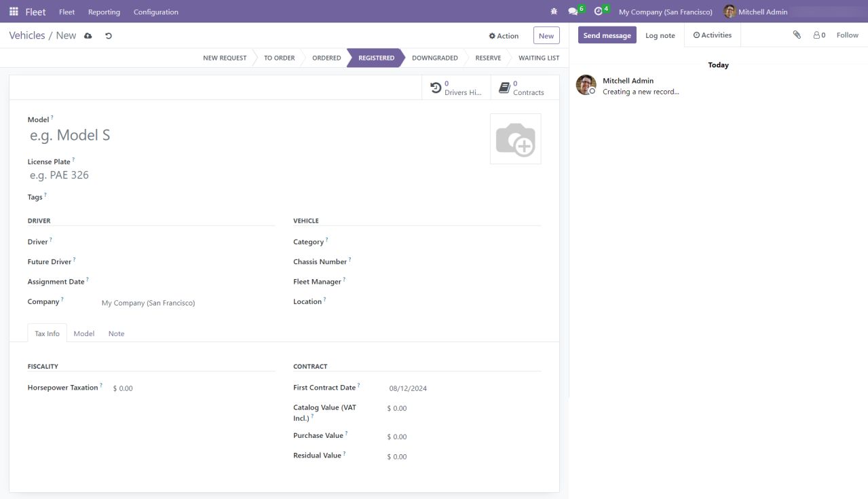
Task: Open the company switcher dropdown
Action: [665, 12]
